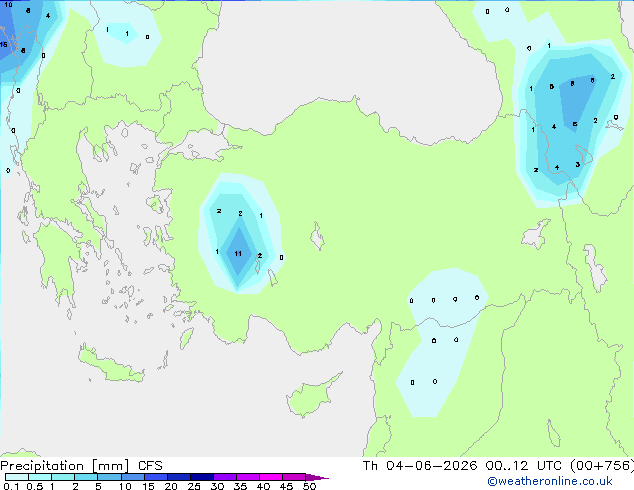Select the 40–45 mm magenta legend swatch
Screen dimensions: 634x490
point(271,477)
